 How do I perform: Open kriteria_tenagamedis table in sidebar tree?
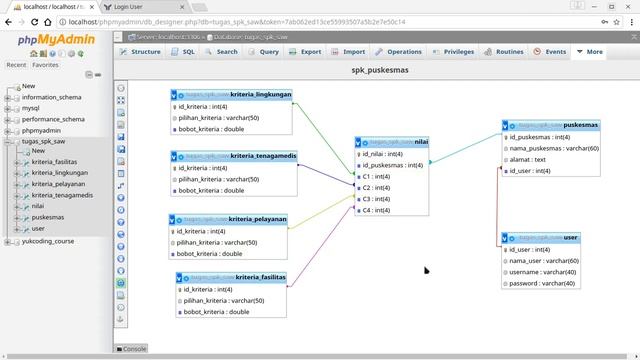click(62, 195)
